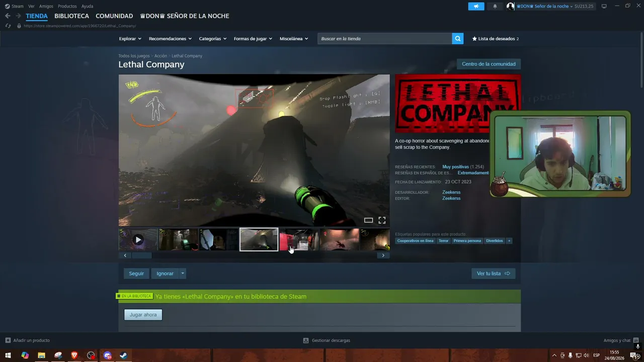The height and width of the screenshot is (362, 644).
Task: Switch to the BIBLIOTECA tab
Action: coord(71,16)
